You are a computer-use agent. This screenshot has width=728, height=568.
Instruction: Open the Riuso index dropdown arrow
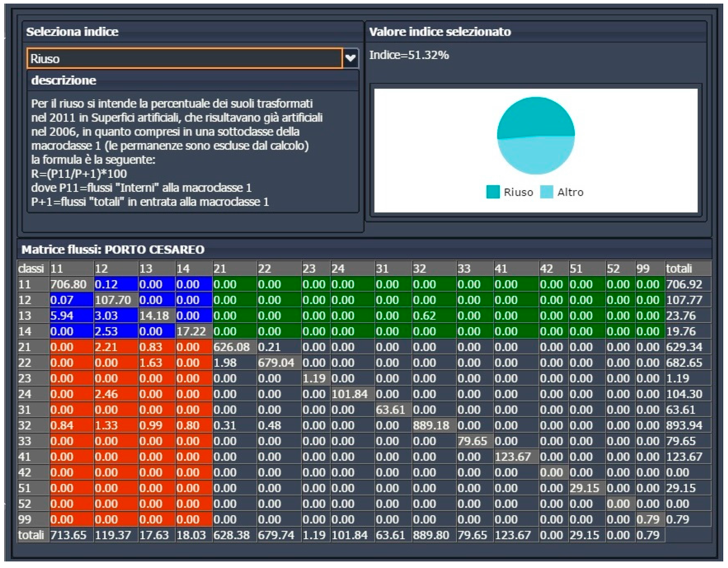[x=350, y=58]
